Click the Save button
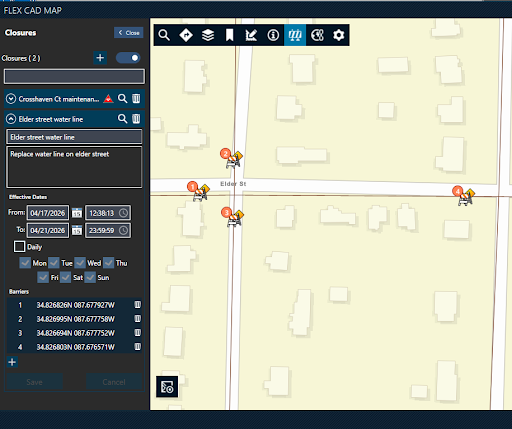The image size is (512, 429). tap(35, 382)
